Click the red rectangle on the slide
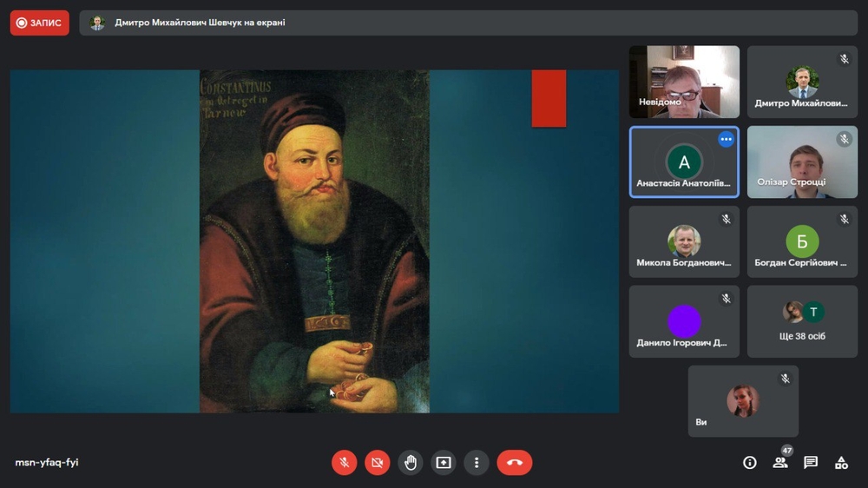Screen dimensions: 868x488 pyautogui.click(x=549, y=98)
